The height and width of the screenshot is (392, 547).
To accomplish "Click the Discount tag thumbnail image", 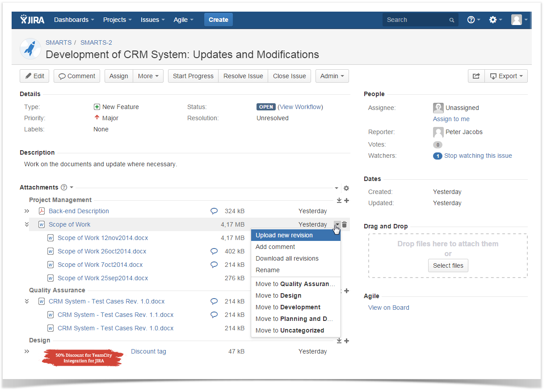I will click(83, 358).
